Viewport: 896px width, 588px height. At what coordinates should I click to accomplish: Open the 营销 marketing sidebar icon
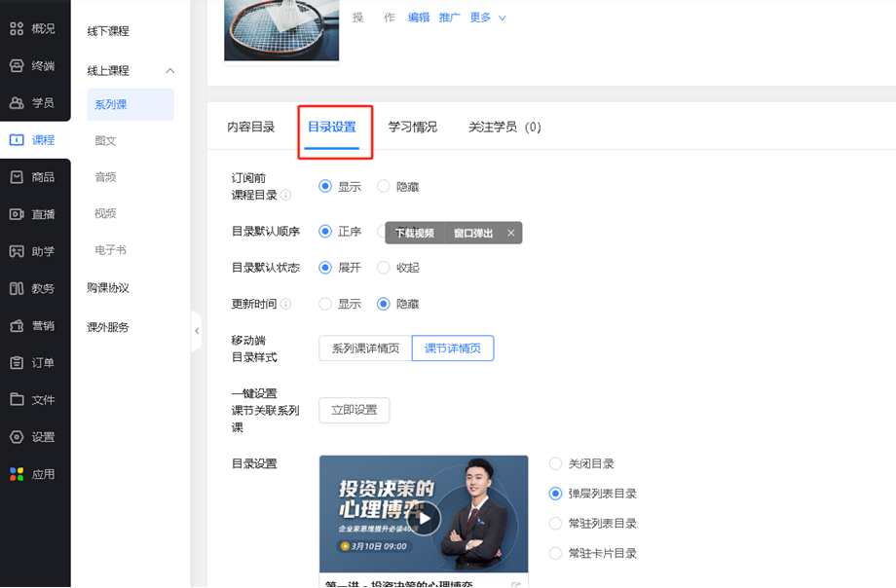pos(17,326)
